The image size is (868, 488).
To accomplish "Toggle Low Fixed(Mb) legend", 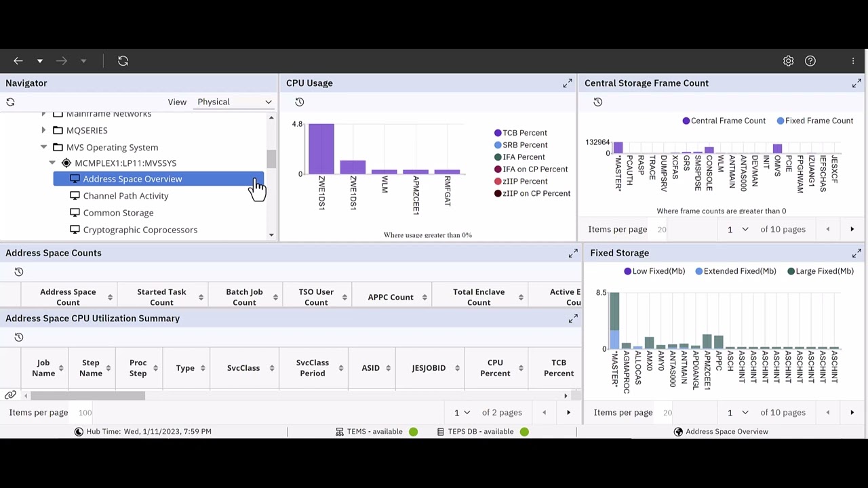I will [x=654, y=271].
